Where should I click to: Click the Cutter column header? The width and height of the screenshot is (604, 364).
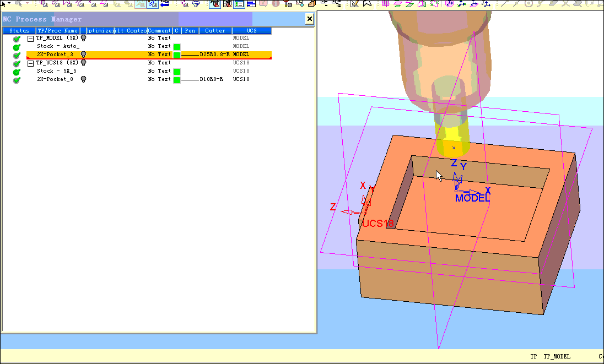[215, 31]
